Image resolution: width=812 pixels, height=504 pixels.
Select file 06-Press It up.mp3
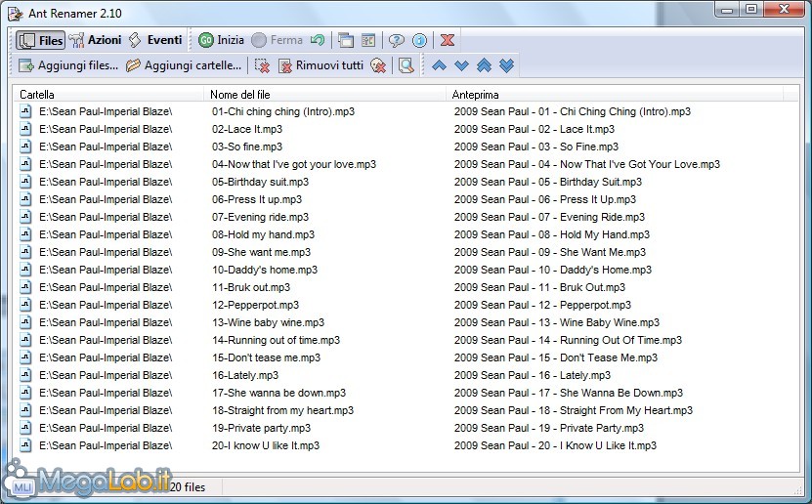pos(257,199)
